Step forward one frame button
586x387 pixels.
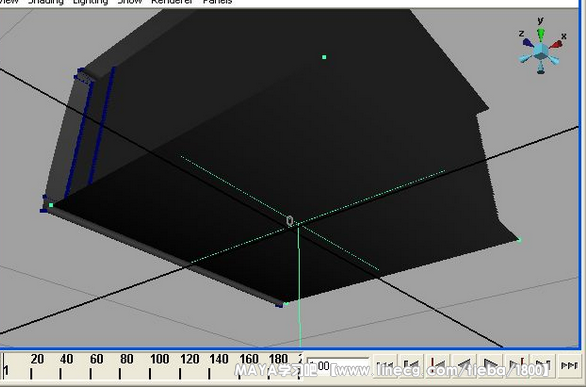point(543,365)
